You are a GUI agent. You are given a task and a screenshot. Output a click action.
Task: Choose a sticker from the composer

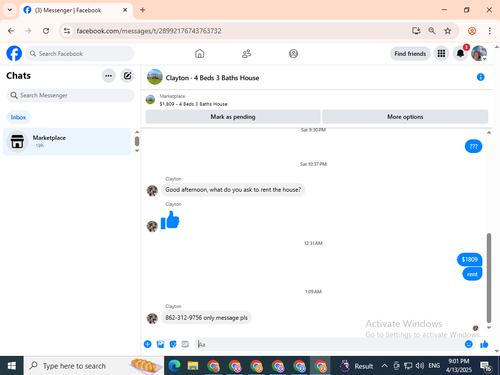tap(173, 344)
